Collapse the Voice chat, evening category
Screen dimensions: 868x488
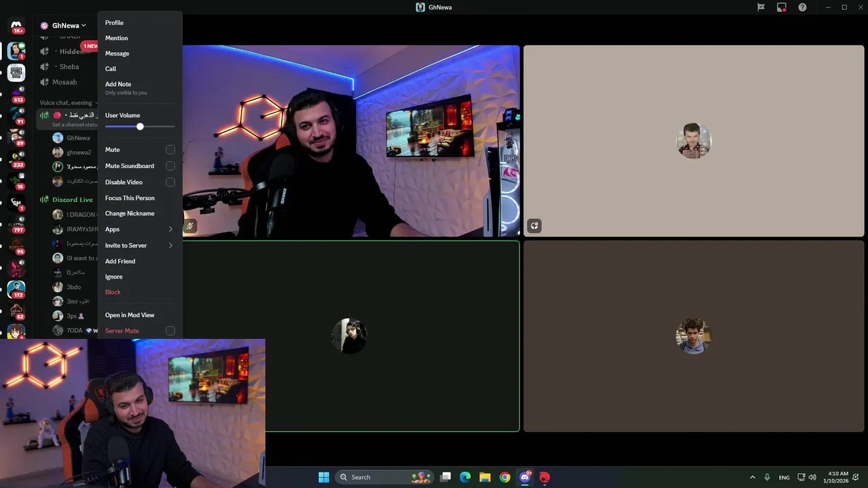click(x=67, y=103)
